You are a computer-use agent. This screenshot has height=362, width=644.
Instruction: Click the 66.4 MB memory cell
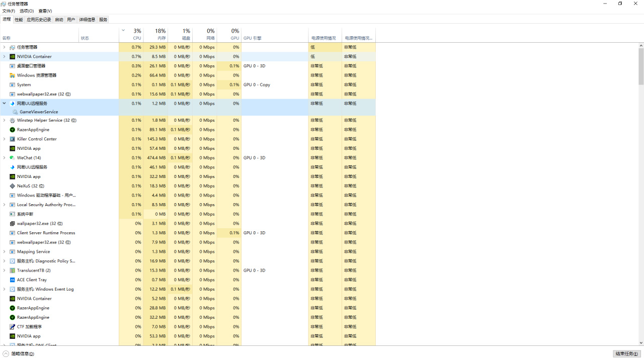pyautogui.click(x=155, y=75)
